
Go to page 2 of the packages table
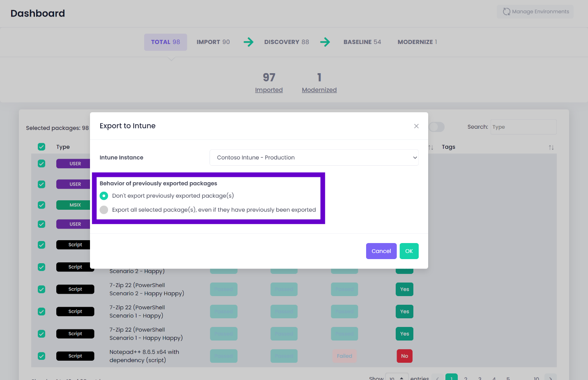coord(466,378)
